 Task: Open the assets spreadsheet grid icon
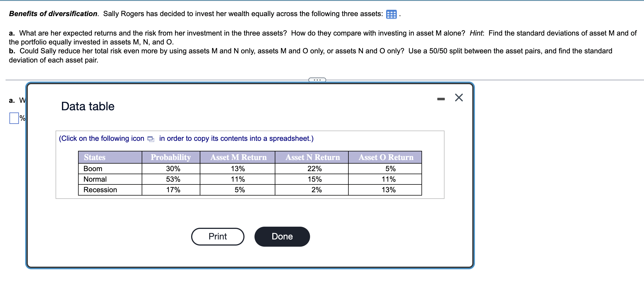pyautogui.click(x=391, y=14)
